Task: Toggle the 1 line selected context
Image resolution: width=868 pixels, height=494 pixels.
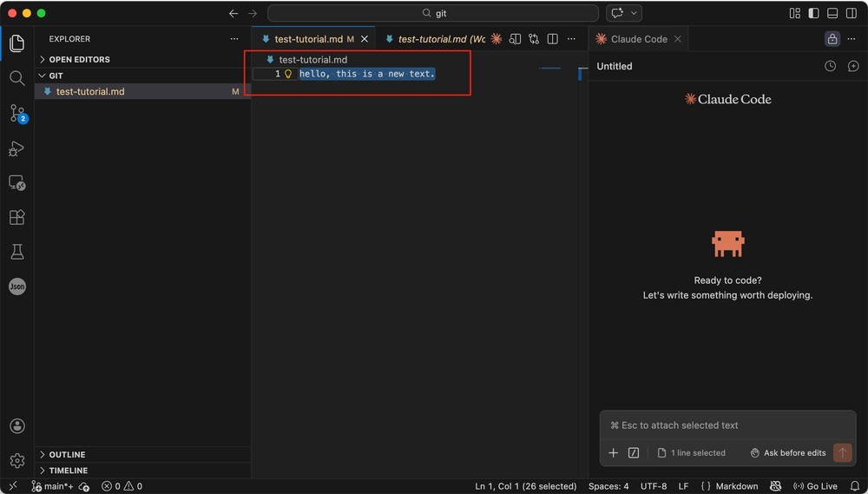Action: [692, 453]
